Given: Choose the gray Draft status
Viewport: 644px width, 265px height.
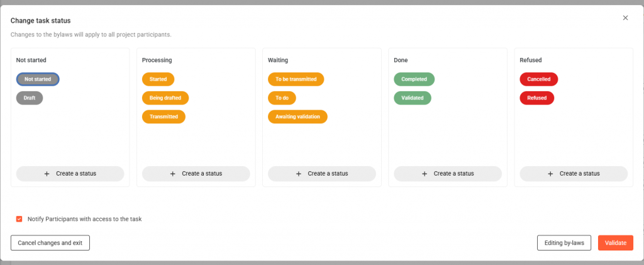Looking at the screenshot, I should (x=30, y=98).
